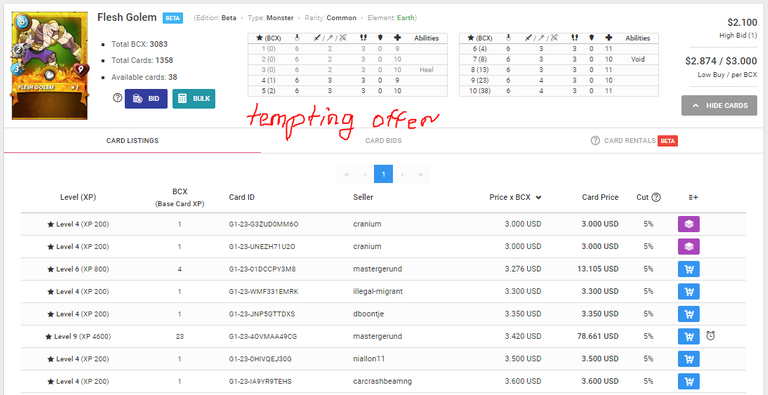Click the teal BULK button

point(194,99)
